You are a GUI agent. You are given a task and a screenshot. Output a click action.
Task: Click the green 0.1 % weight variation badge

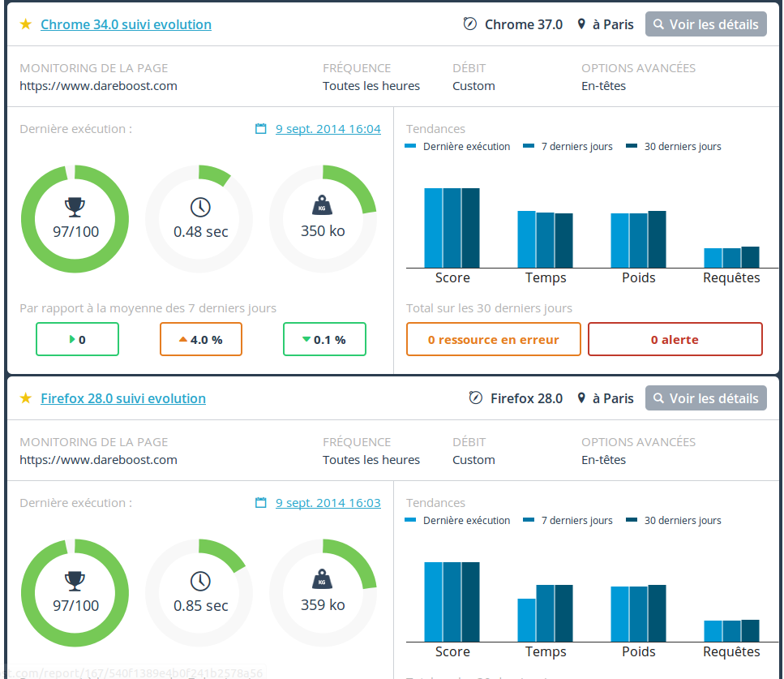coord(324,340)
